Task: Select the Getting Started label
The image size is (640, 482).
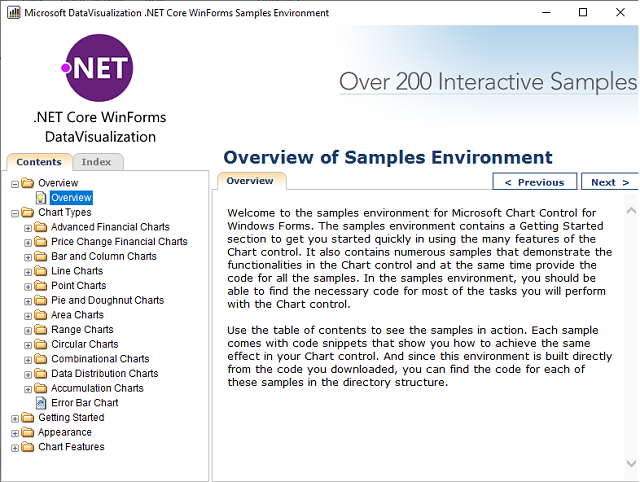Action: (x=71, y=418)
